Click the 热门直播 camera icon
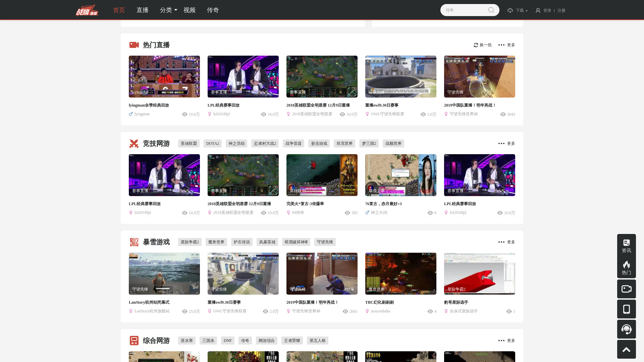Image resolution: width=644 pixels, height=362 pixels. tap(134, 45)
